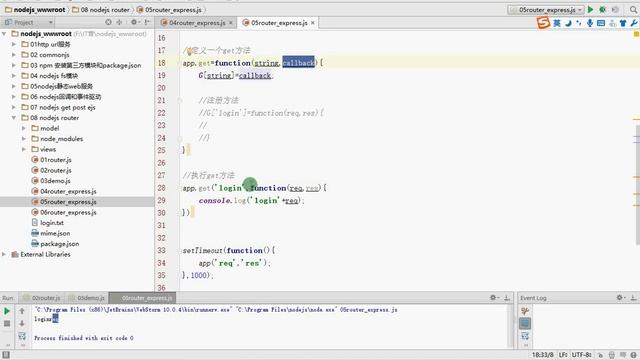Collapse the nodejs_wwwroot root folder
Screen dimensions: 640x360
(x=4, y=34)
